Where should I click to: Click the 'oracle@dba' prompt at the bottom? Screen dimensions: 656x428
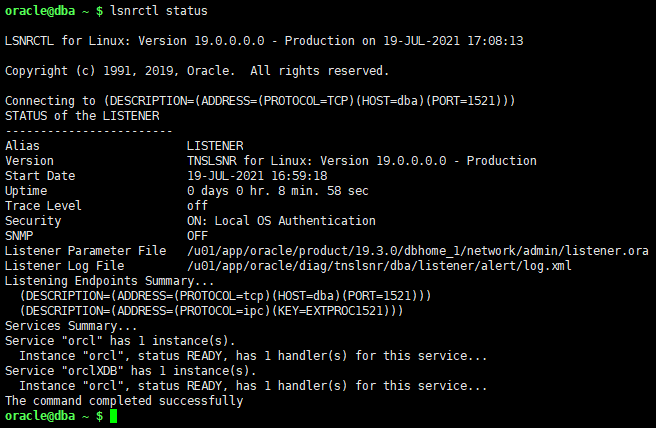click(40, 416)
